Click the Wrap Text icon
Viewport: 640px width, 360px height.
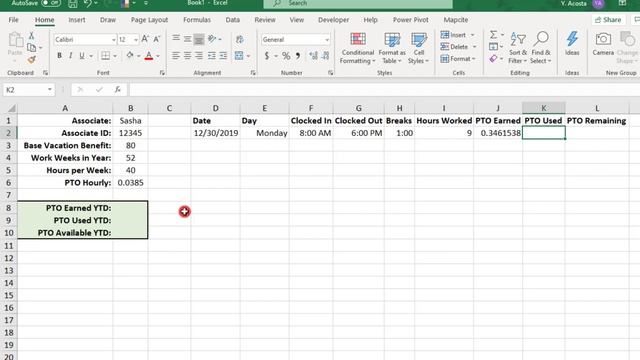pyautogui.click(x=240, y=39)
